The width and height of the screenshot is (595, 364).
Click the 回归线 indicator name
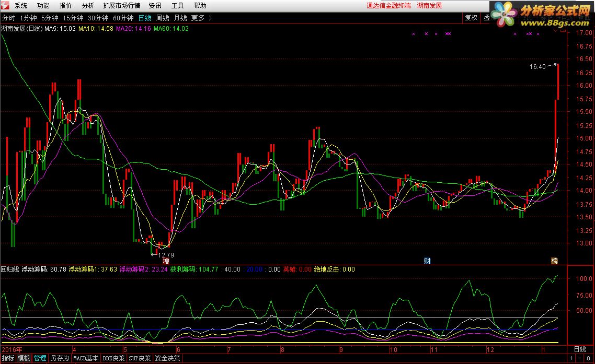pyautogui.click(x=10, y=269)
